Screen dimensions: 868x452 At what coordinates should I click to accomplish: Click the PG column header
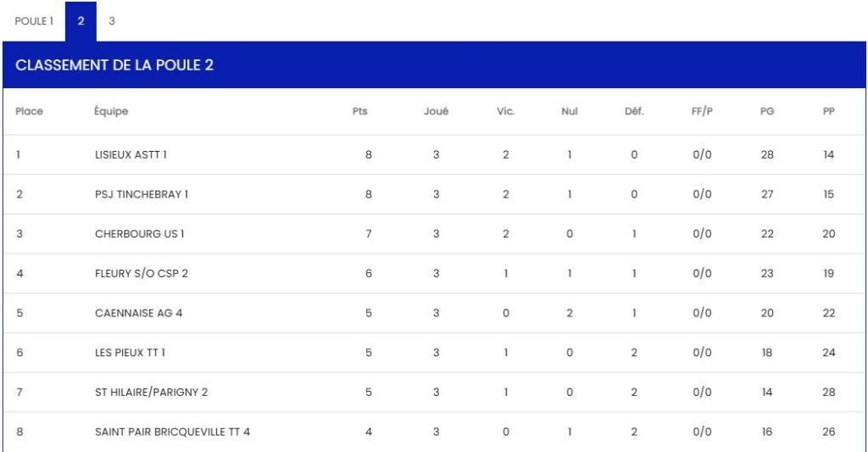coord(767,112)
